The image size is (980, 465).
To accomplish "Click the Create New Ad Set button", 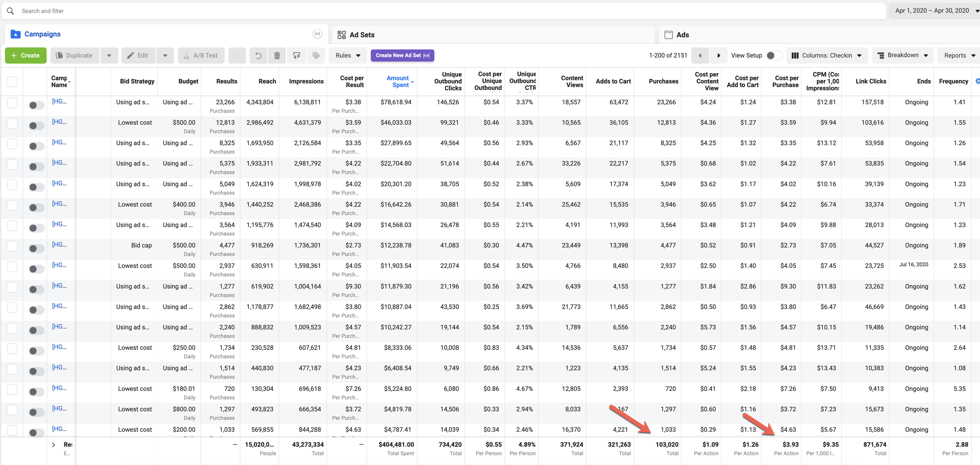I will point(402,55).
